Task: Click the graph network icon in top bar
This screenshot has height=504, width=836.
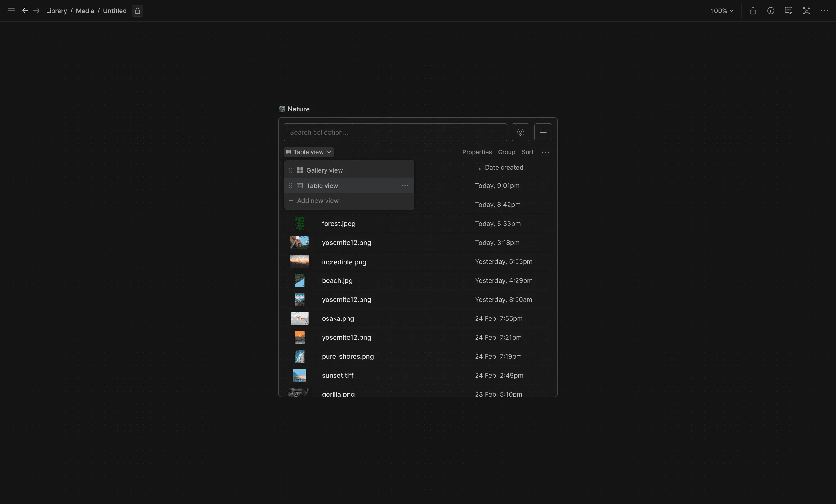Action: [x=806, y=11]
